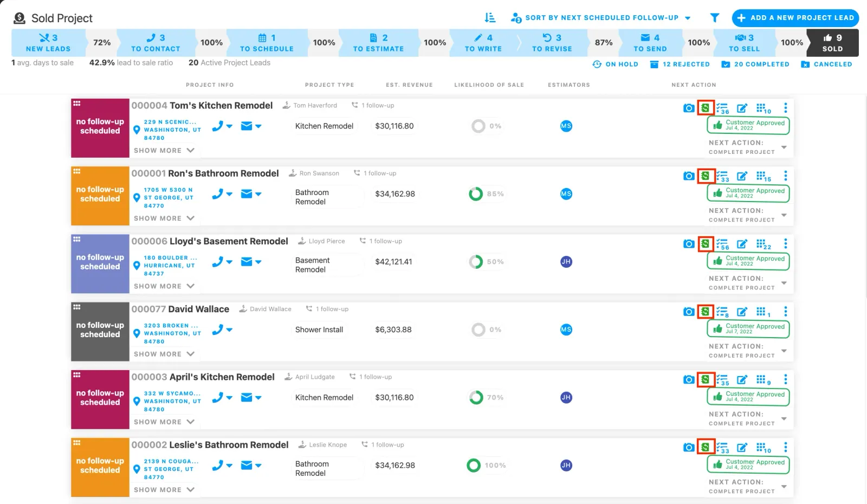This screenshot has height=504, width=867.
Task: Click the magenta status block on Tom's Kitchen
Action: coord(100,127)
